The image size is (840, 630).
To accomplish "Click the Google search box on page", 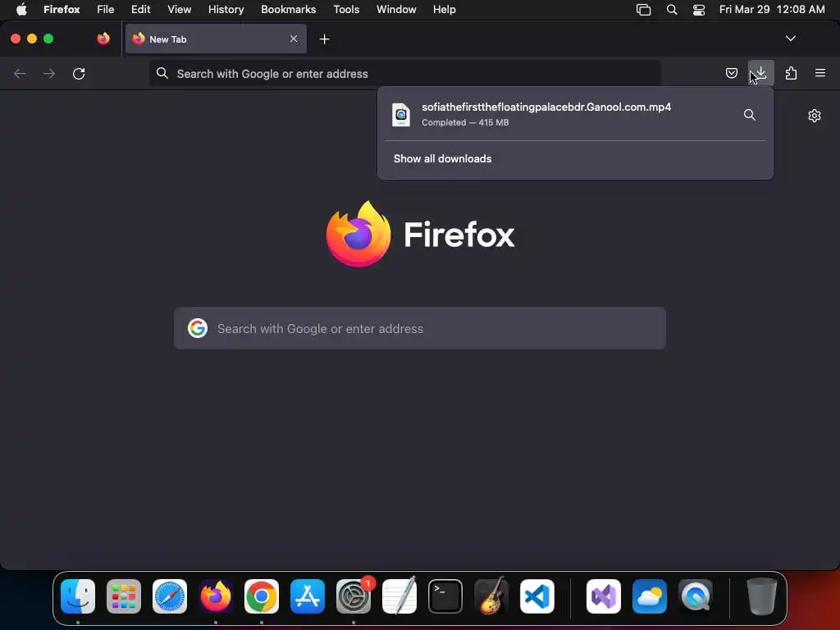I will tap(420, 328).
